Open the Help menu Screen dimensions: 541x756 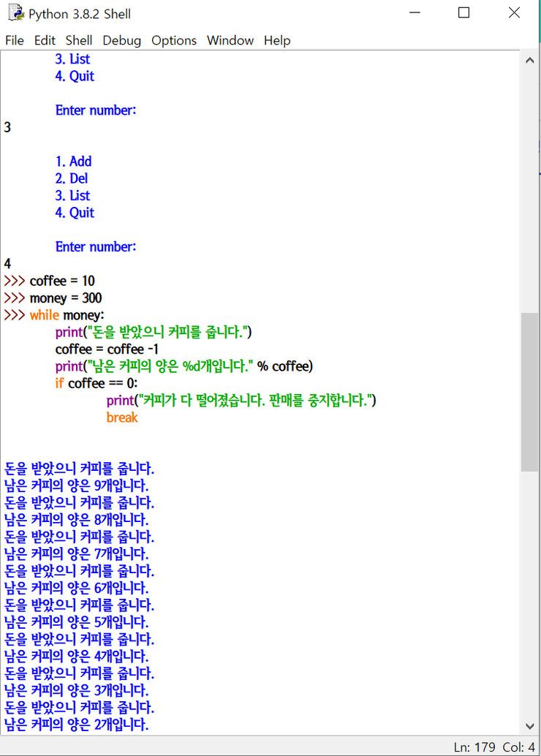[x=277, y=40]
